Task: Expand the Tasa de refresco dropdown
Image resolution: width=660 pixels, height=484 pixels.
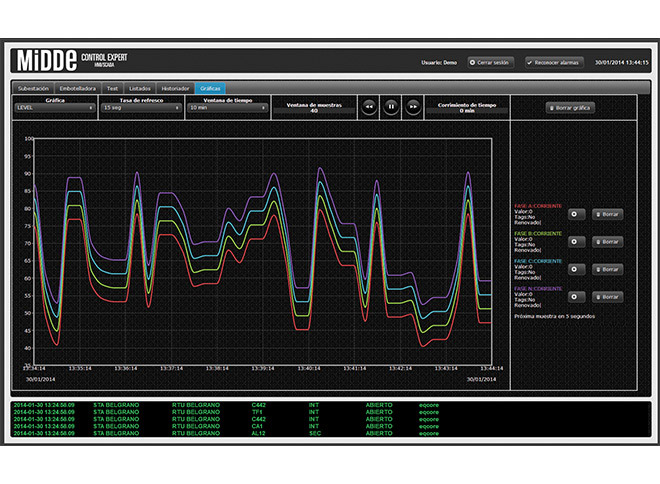Action: 140,110
